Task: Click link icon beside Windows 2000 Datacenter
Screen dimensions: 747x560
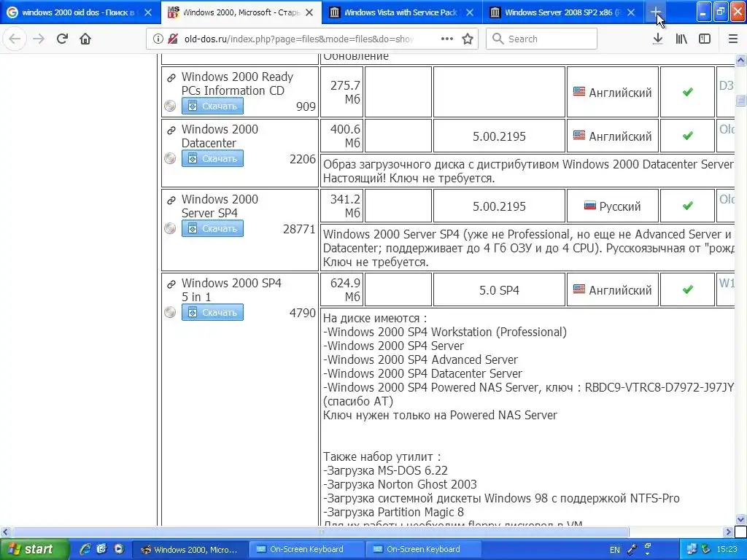Action: click(171, 130)
